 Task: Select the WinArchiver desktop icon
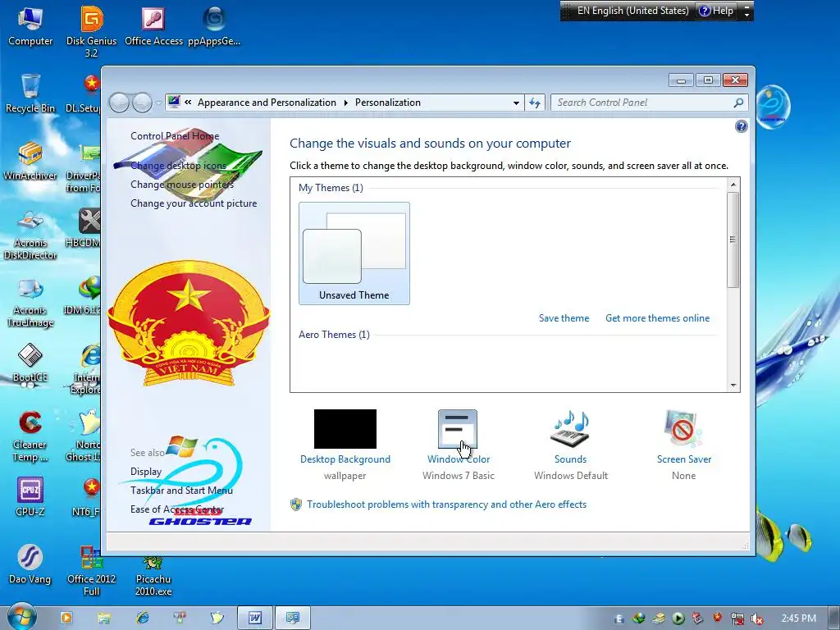pyautogui.click(x=30, y=161)
